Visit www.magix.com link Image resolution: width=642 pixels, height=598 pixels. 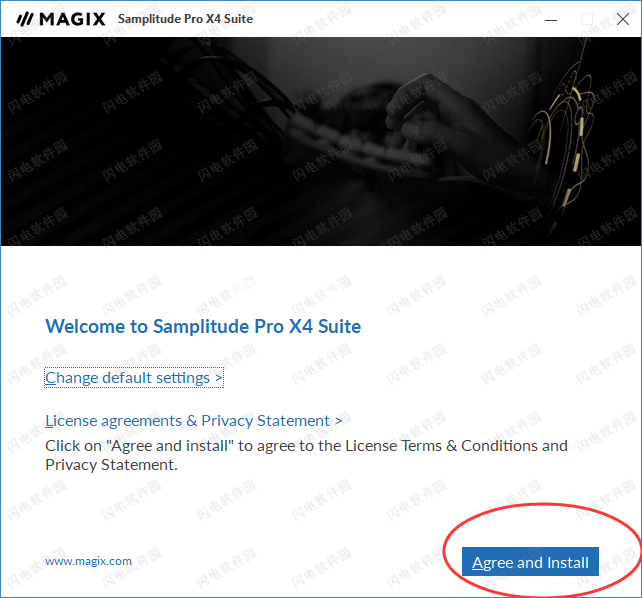pos(88,561)
